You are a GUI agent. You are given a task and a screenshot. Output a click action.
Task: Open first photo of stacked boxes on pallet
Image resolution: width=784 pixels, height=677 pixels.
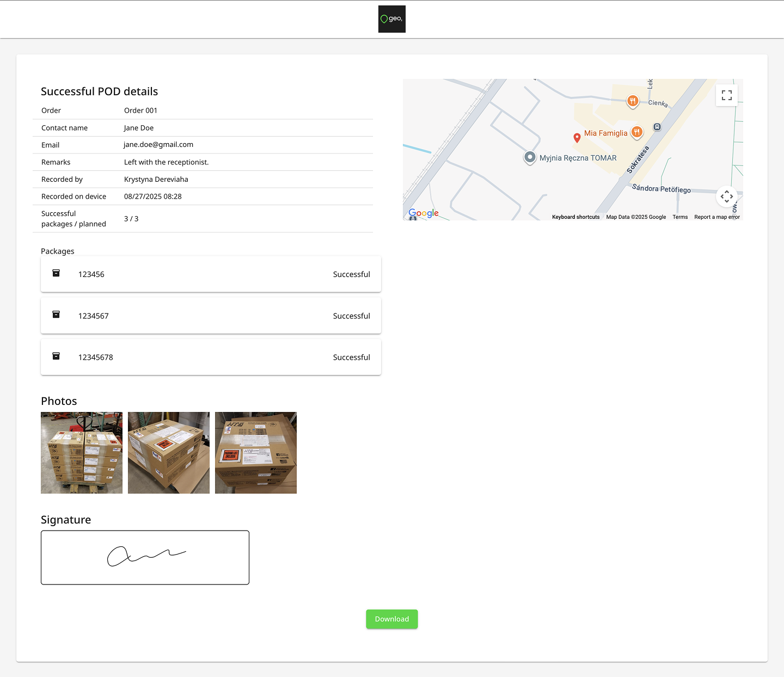[82, 453]
